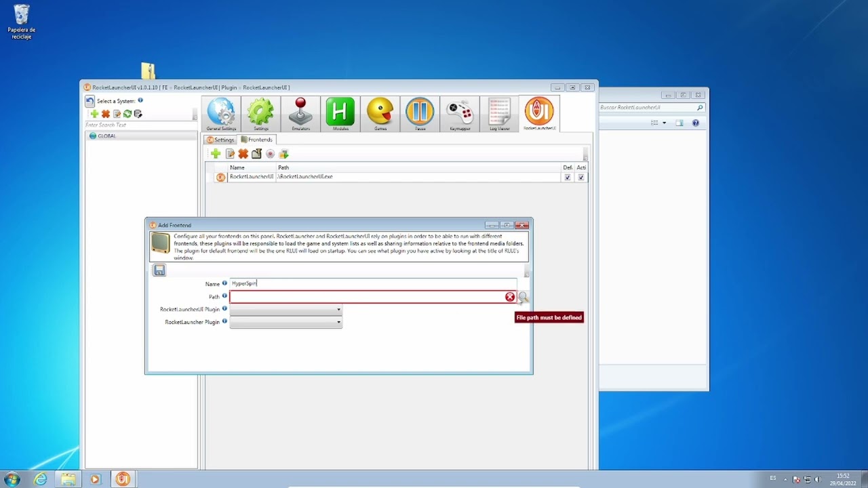
Task: Add a system with the green plus
Action: [x=94, y=114]
